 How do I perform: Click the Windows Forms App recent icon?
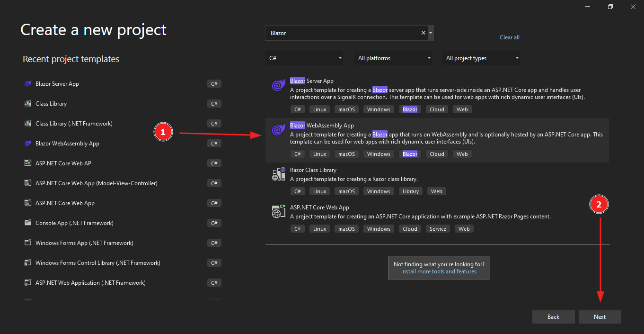pos(27,243)
